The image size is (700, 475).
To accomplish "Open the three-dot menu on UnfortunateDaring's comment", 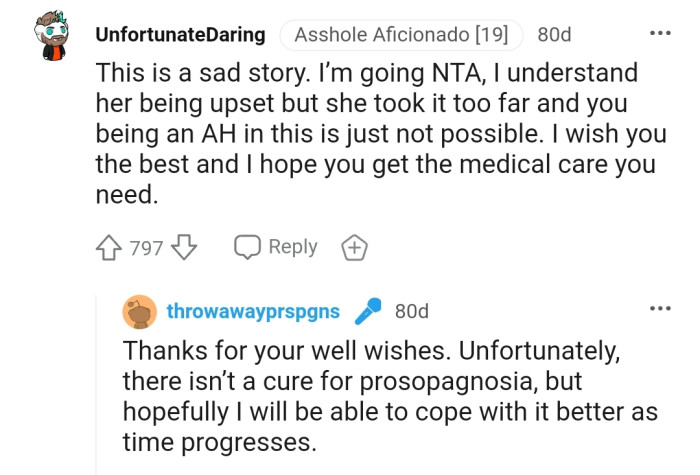I will (660, 33).
